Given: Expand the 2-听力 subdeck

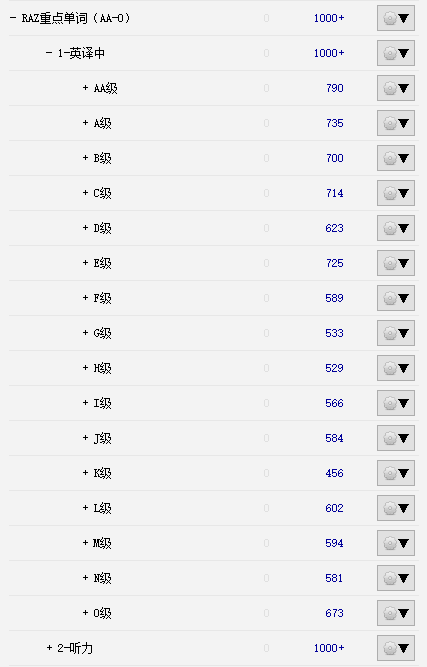Looking at the screenshot, I should click(49, 648).
